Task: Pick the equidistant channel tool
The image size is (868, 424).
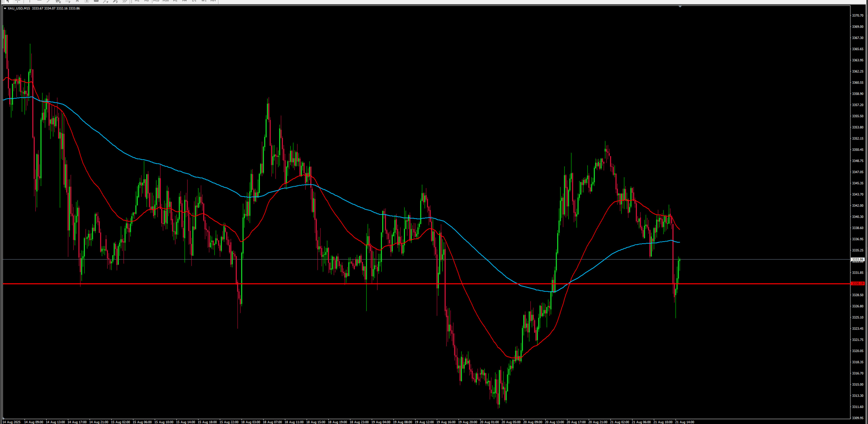Action: [58, 1]
